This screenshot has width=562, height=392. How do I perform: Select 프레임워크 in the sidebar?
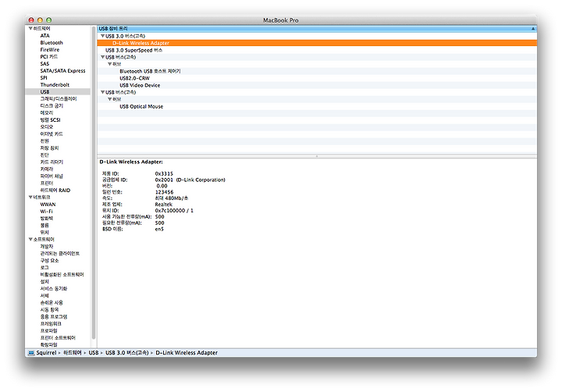tap(51, 323)
